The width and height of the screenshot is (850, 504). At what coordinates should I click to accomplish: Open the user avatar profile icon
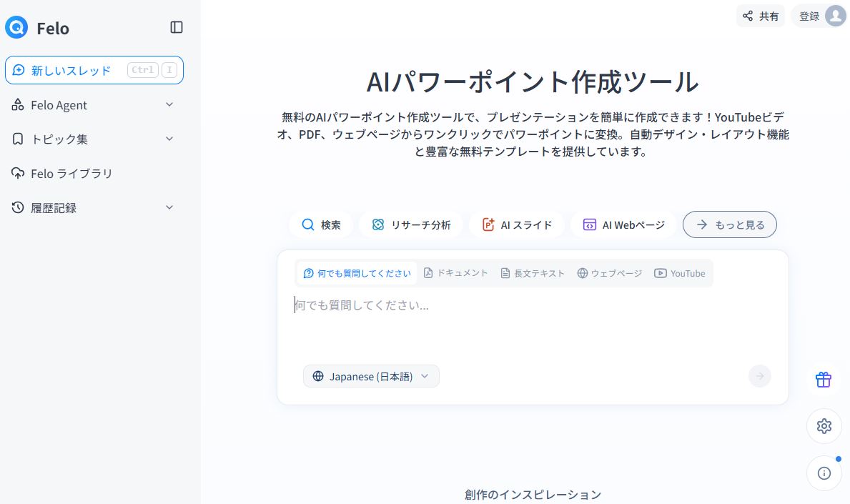[835, 16]
